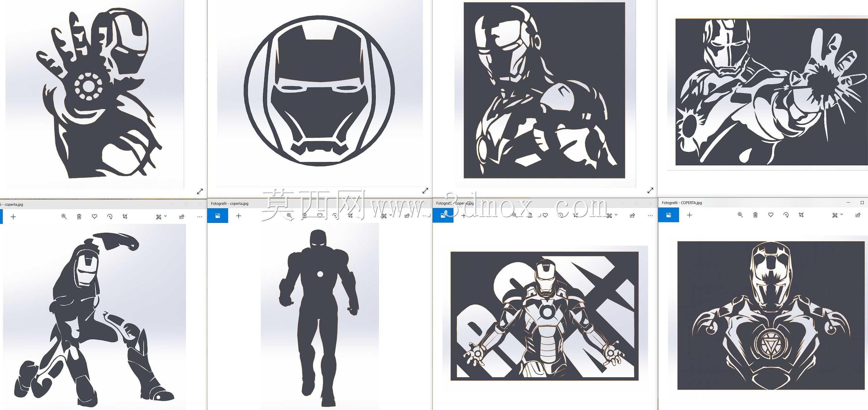Click blue collection button in walking silhouette window

218,216
